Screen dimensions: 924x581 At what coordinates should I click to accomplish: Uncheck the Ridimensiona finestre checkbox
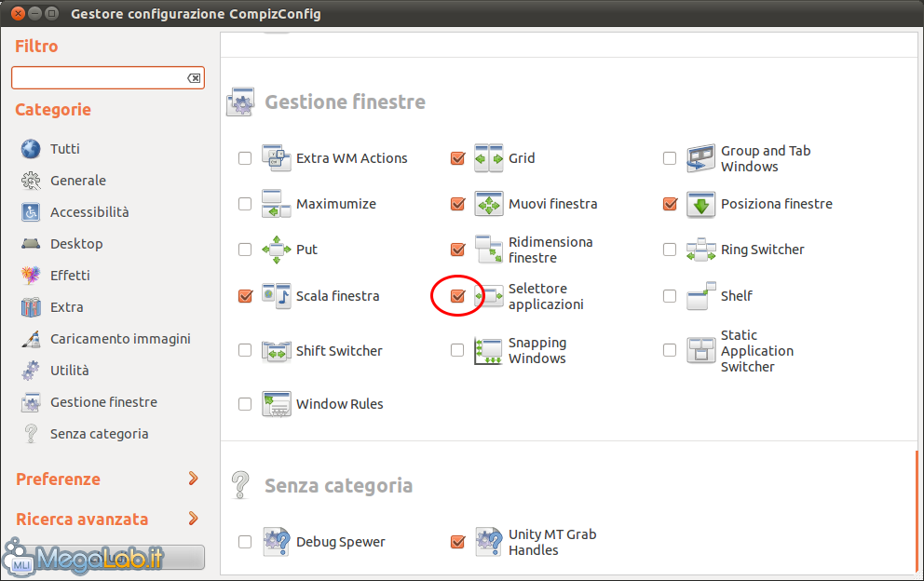coord(457,250)
